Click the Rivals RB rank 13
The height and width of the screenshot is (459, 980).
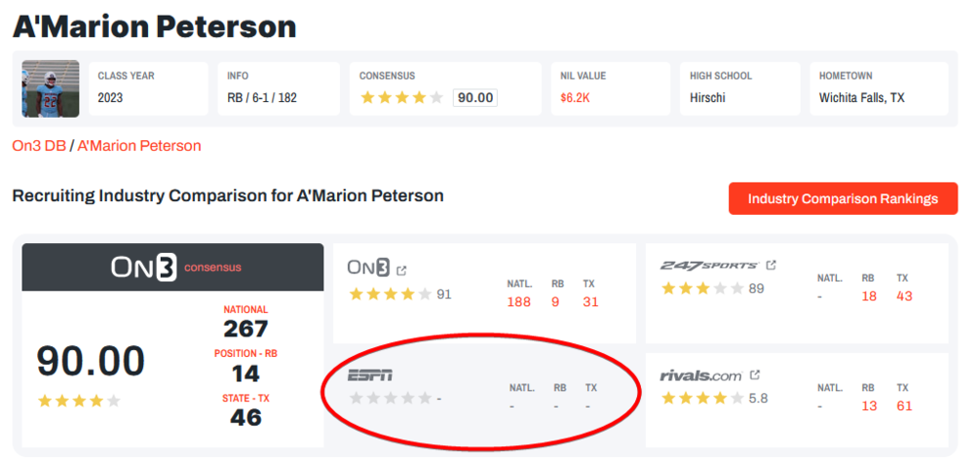(869, 406)
